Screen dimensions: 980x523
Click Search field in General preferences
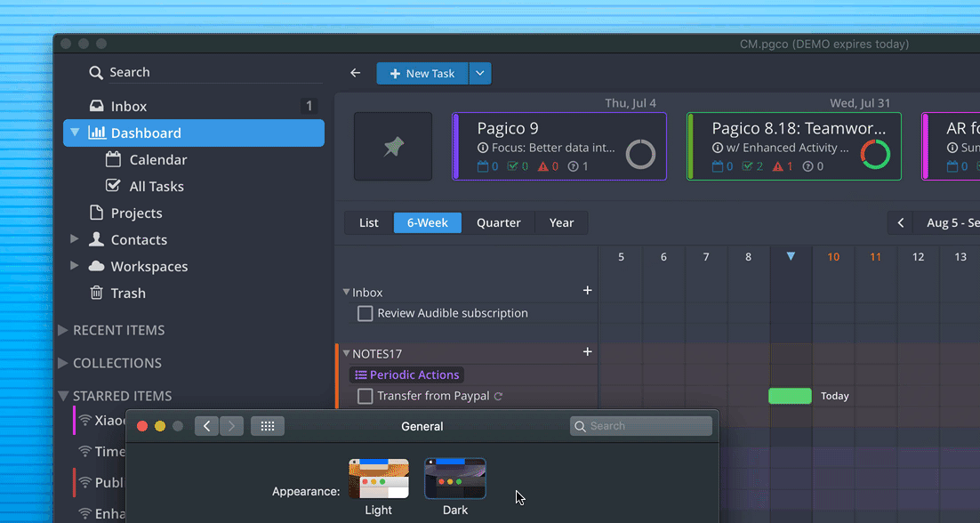641,426
